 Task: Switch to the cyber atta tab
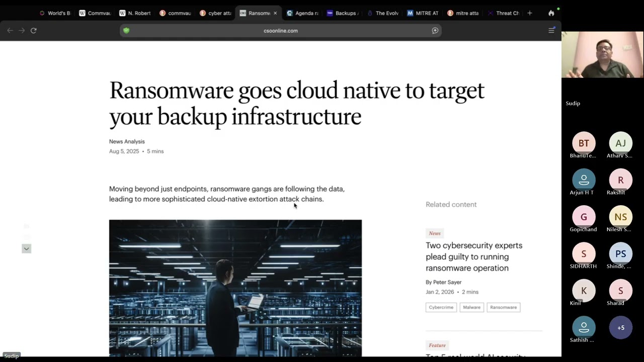[x=215, y=13]
